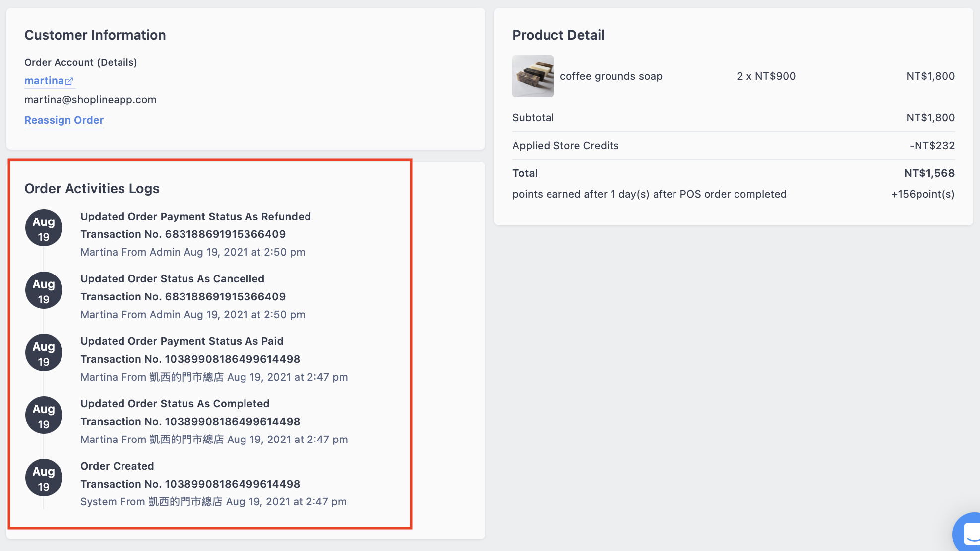
Task: Open the Details link after Order Account
Action: (117, 62)
